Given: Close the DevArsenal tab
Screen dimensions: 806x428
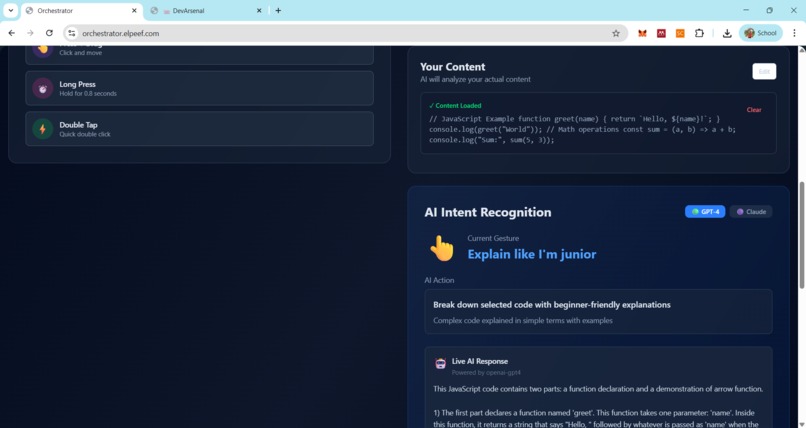Looking at the screenshot, I should tap(259, 10).
